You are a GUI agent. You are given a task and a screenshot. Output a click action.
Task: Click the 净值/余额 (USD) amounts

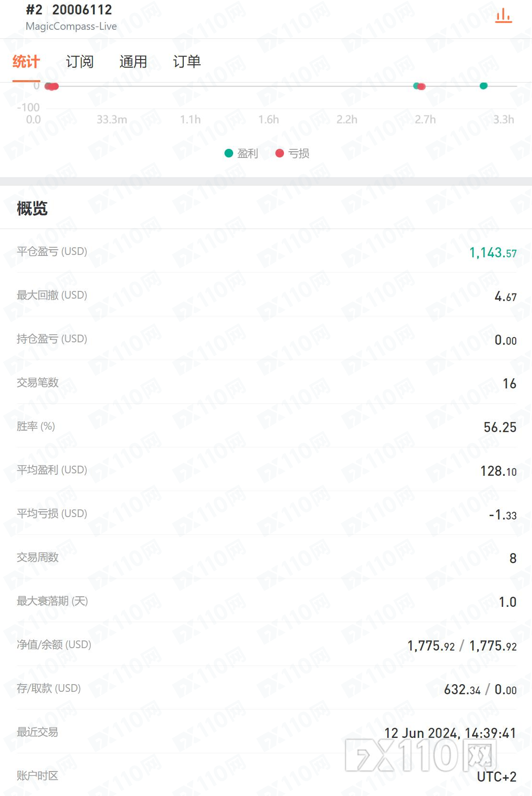(x=461, y=646)
